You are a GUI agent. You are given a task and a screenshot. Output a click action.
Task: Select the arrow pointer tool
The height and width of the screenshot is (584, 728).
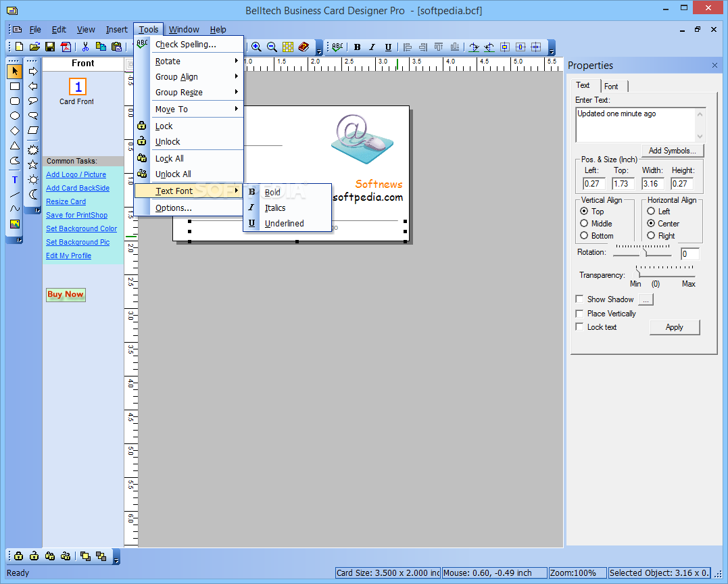point(15,71)
